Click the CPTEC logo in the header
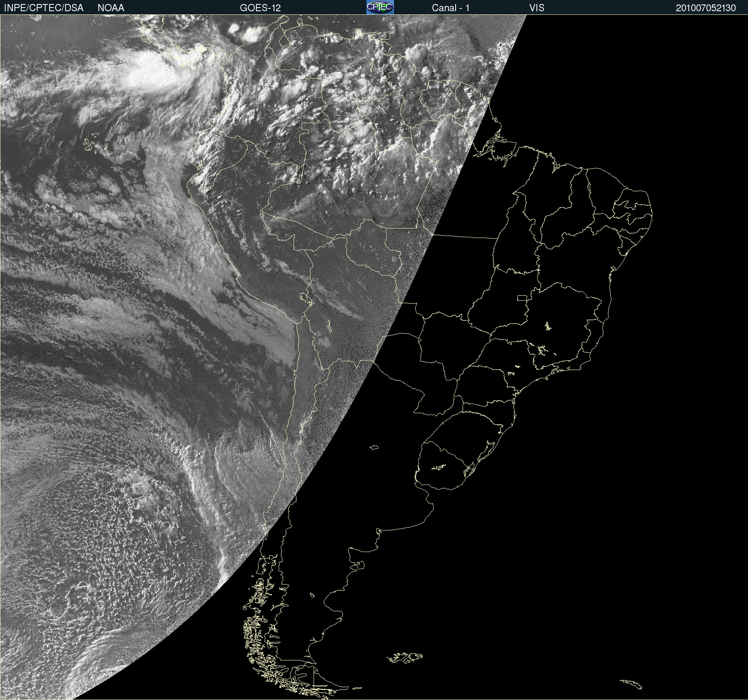The width and height of the screenshot is (748, 700). coord(380,7)
